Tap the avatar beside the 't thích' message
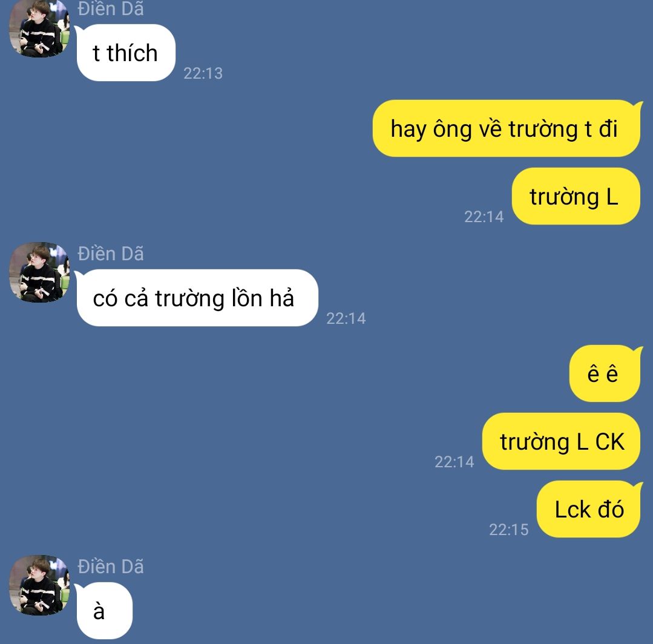The width and height of the screenshot is (653, 644). click(39, 28)
